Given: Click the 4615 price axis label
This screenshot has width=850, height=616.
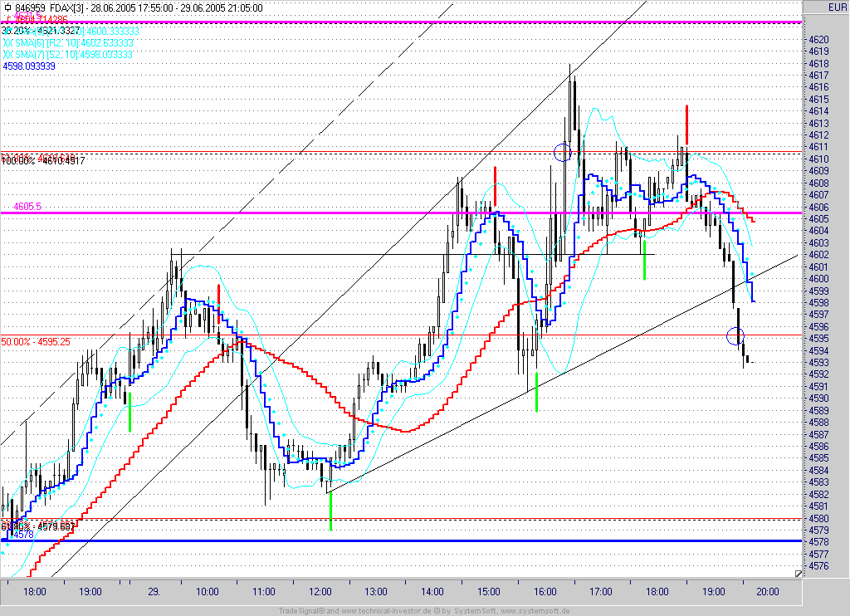Looking at the screenshot, I should point(818,100).
